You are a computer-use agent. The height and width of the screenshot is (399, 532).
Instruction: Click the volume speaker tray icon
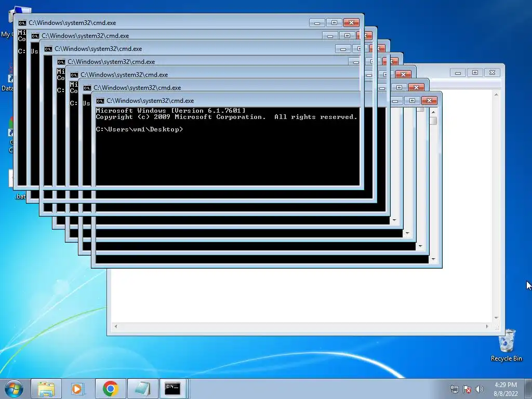(479, 389)
